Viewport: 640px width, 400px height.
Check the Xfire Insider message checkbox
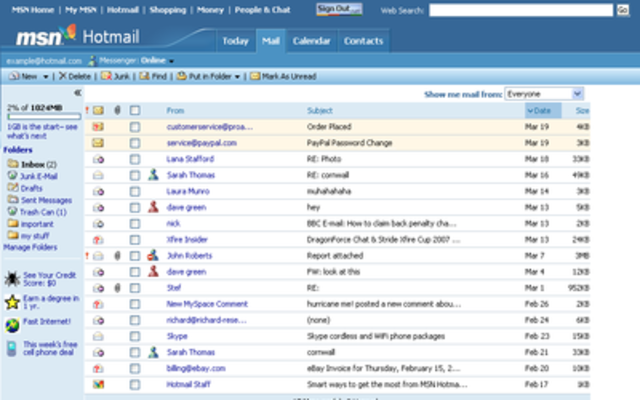(x=135, y=240)
